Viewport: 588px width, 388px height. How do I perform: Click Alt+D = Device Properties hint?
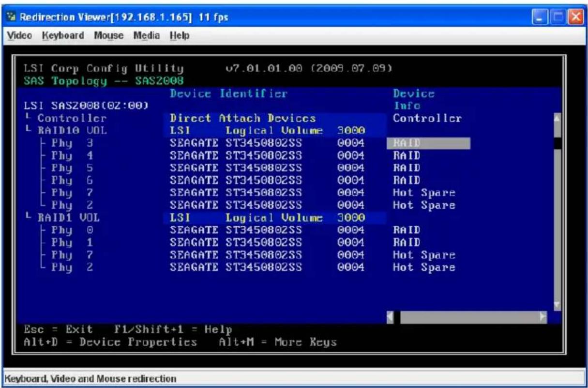pos(110,342)
